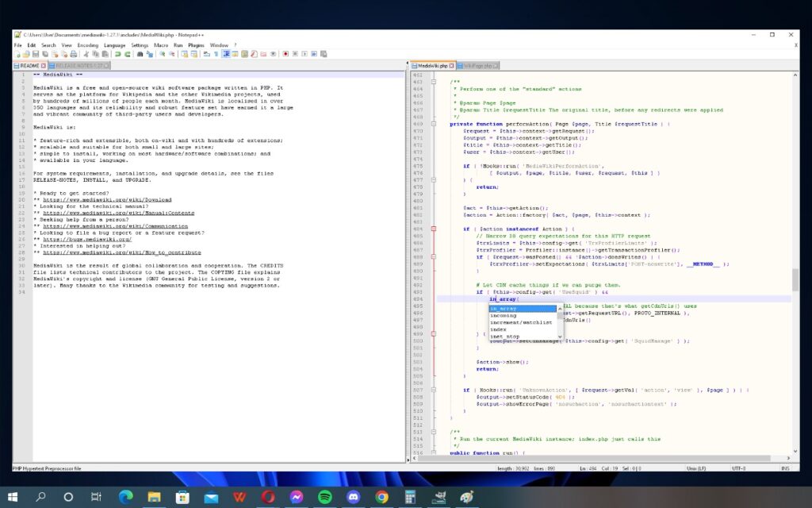Open Discord from the taskbar
The image size is (812, 508).
[x=353, y=497]
